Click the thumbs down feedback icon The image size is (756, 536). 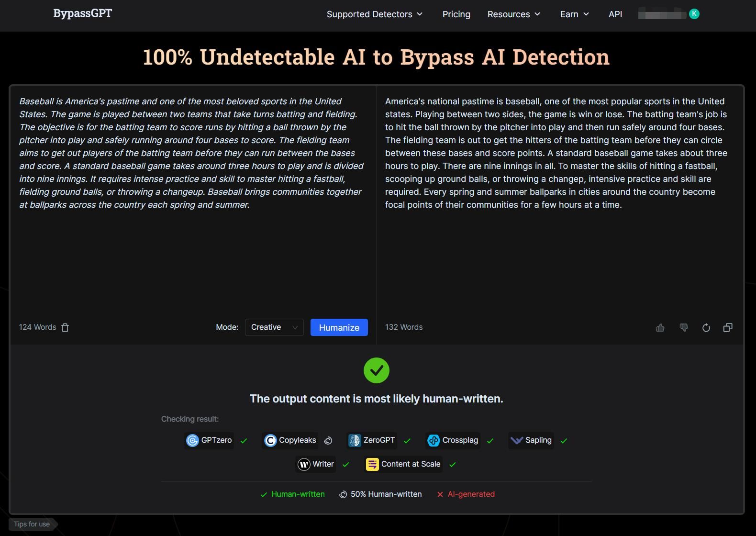point(683,327)
